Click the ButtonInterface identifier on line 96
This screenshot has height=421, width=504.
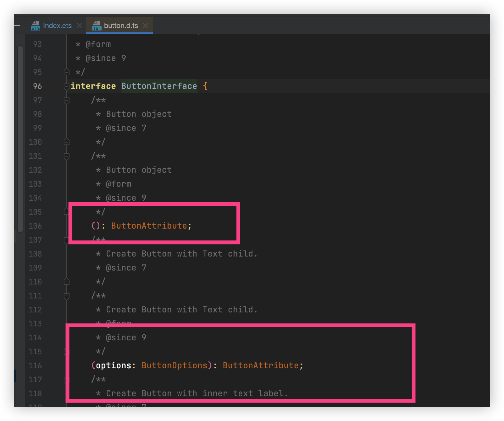159,86
